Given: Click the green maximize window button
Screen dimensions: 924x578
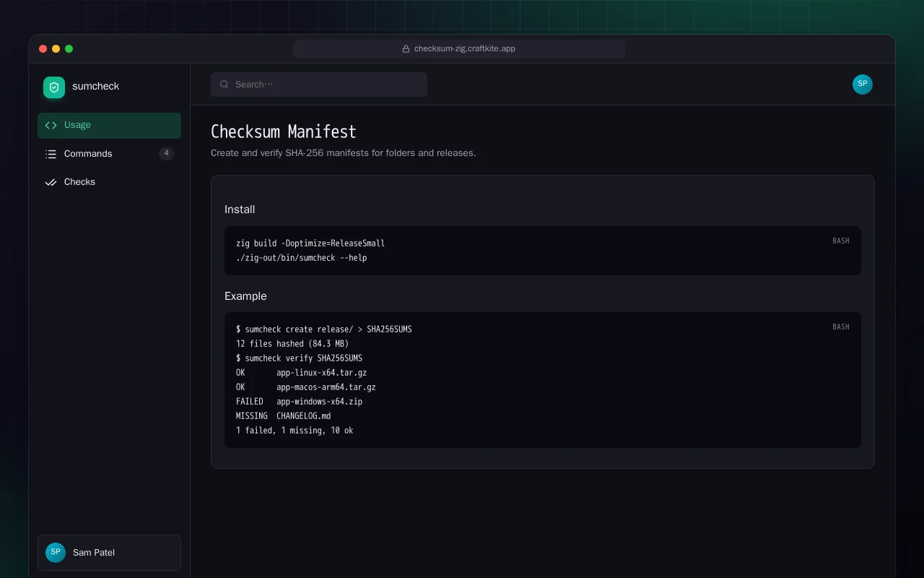Looking at the screenshot, I should [x=69, y=49].
